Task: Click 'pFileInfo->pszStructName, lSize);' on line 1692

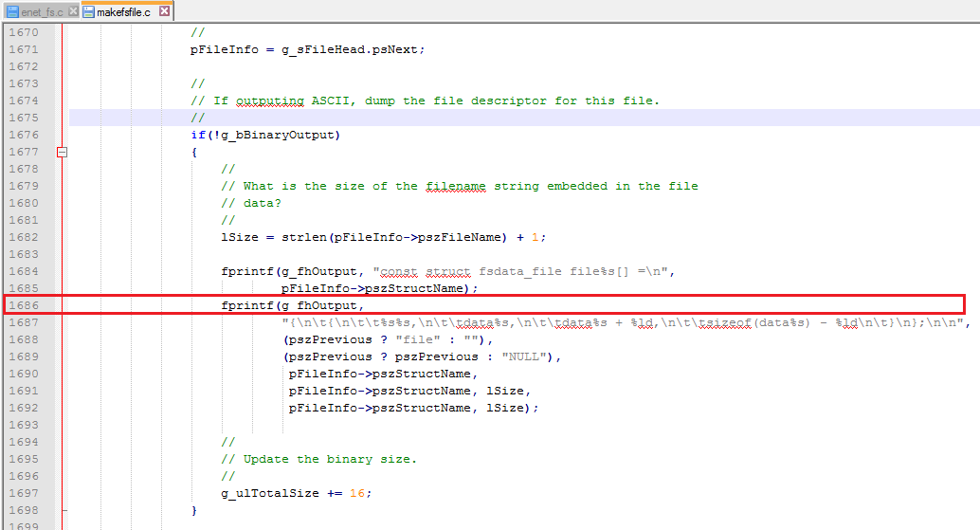Action: pos(413,408)
